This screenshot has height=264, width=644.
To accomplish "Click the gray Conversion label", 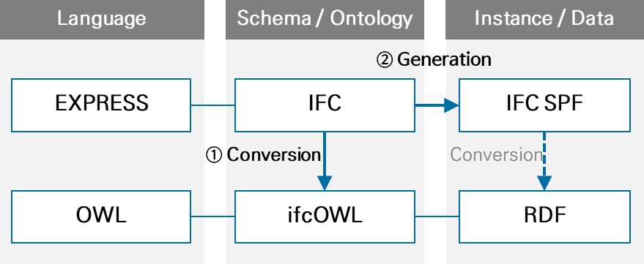I will (497, 155).
